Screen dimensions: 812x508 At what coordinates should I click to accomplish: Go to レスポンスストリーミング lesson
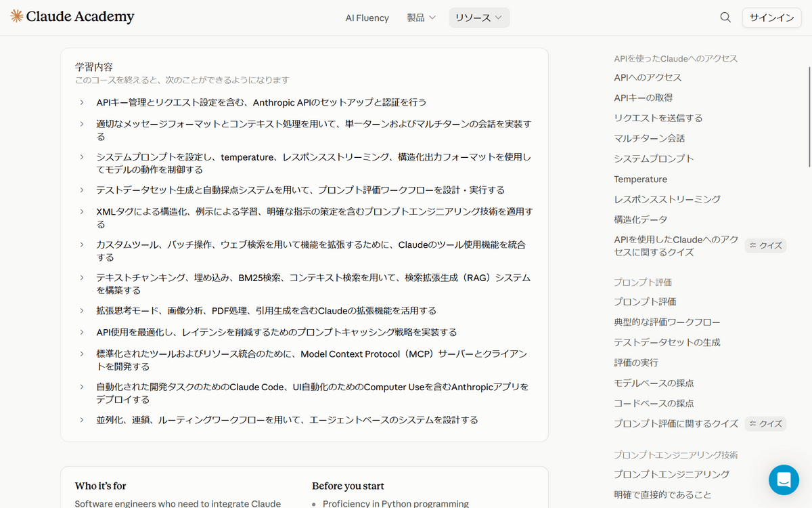(667, 199)
